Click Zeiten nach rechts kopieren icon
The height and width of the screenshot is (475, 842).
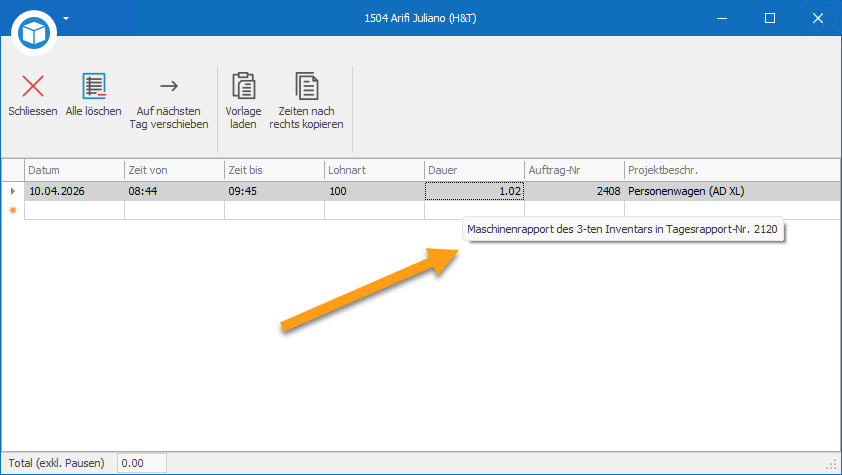click(307, 86)
